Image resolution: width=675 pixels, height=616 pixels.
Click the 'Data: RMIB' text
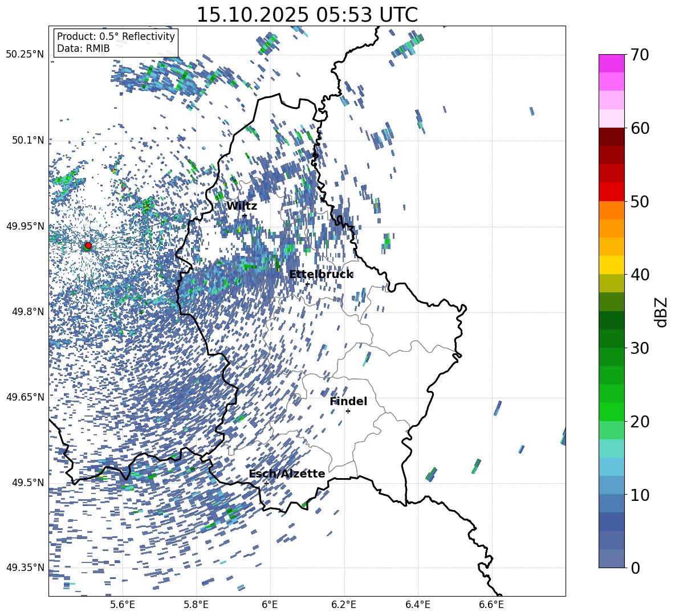pos(83,48)
